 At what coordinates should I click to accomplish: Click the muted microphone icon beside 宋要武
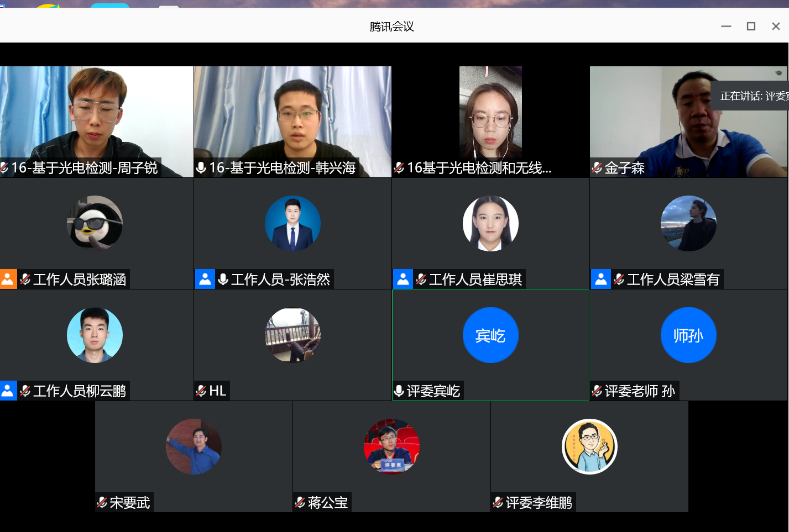(102, 503)
